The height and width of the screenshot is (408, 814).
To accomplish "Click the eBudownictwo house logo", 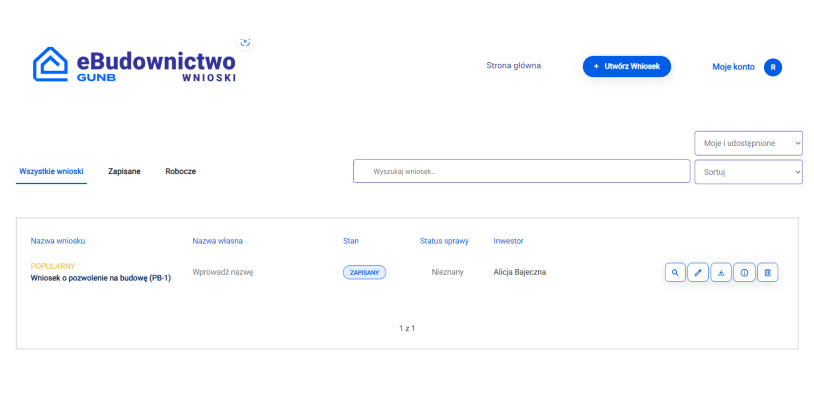I will (x=50, y=65).
